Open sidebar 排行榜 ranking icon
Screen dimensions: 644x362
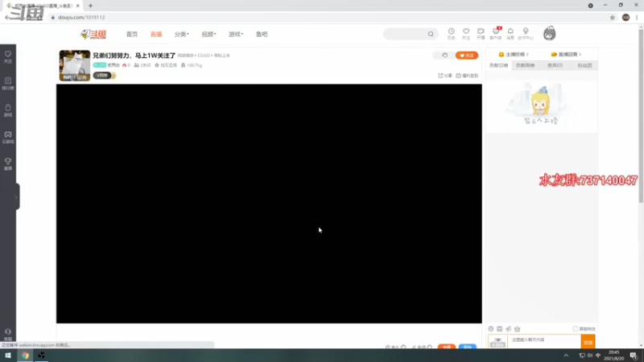pos(8,84)
